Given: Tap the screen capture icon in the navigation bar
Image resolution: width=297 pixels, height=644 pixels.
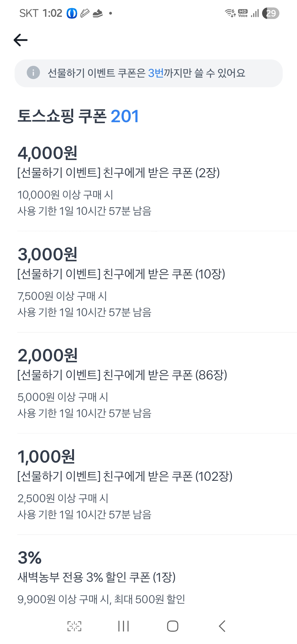Looking at the screenshot, I should (x=74, y=626).
